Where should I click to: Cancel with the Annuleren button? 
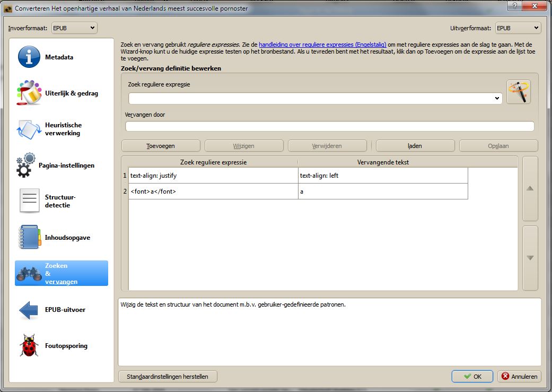tap(520, 377)
